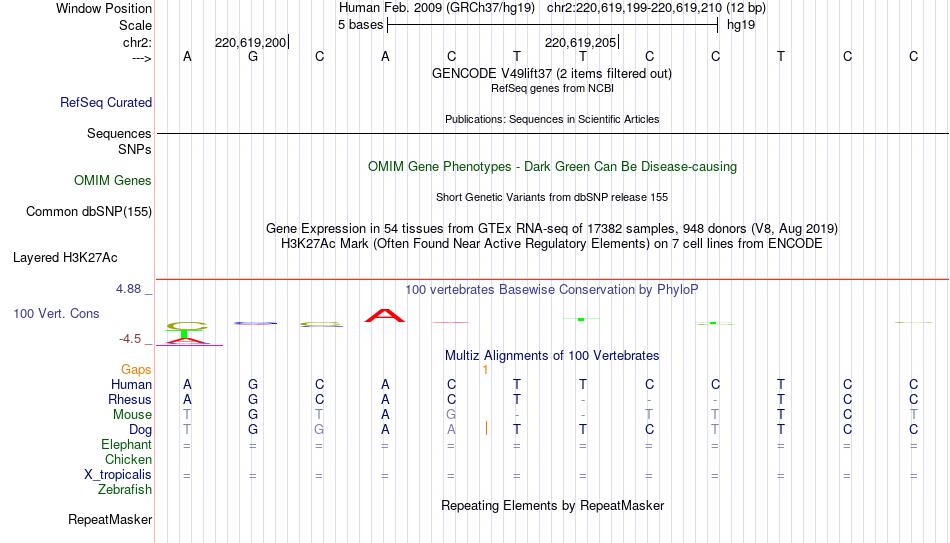Click the GENCODE V49lift37 track title
This screenshot has width=950, height=543.
pyautogui.click(x=551, y=73)
